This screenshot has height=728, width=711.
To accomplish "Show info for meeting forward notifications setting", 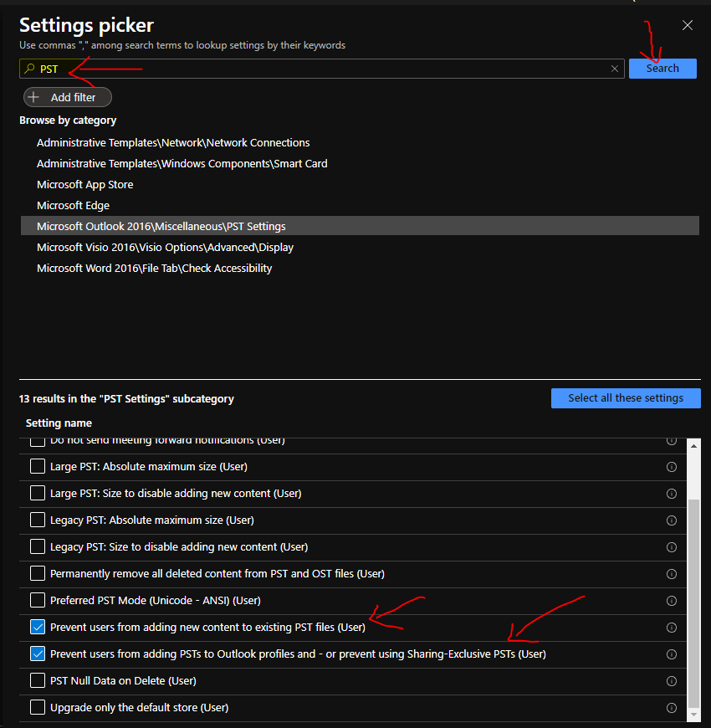I will [x=671, y=441].
